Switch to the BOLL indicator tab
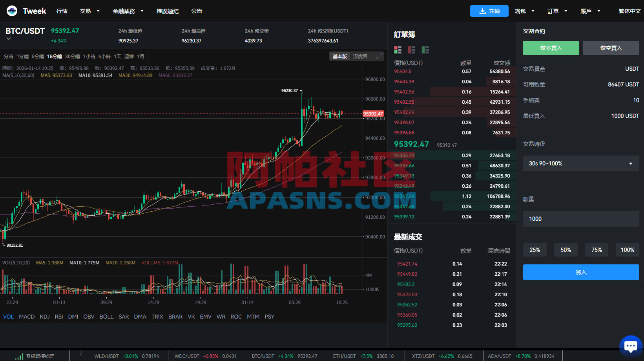Image resolution: width=644 pixels, height=361 pixels. tap(106, 317)
